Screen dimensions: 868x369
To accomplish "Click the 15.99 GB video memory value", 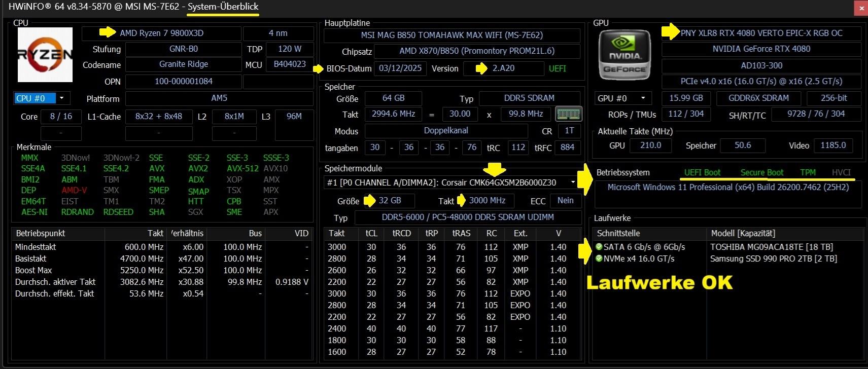I will (x=686, y=98).
